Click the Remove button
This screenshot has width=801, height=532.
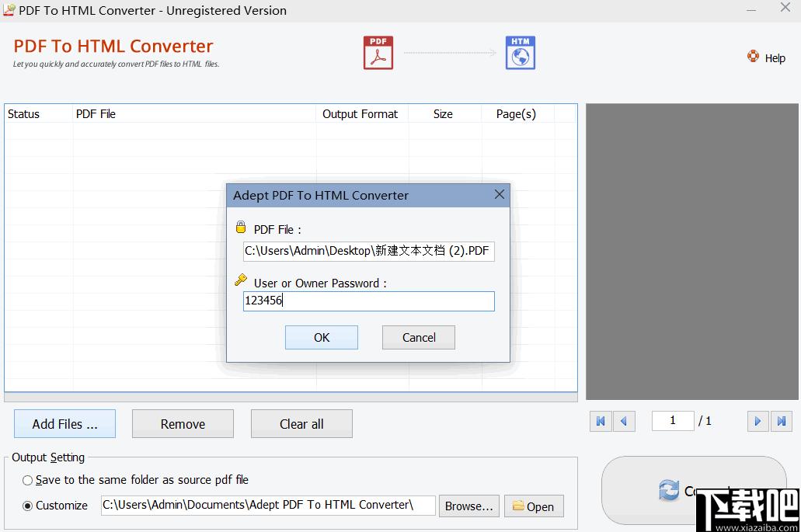pyautogui.click(x=183, y=424)
